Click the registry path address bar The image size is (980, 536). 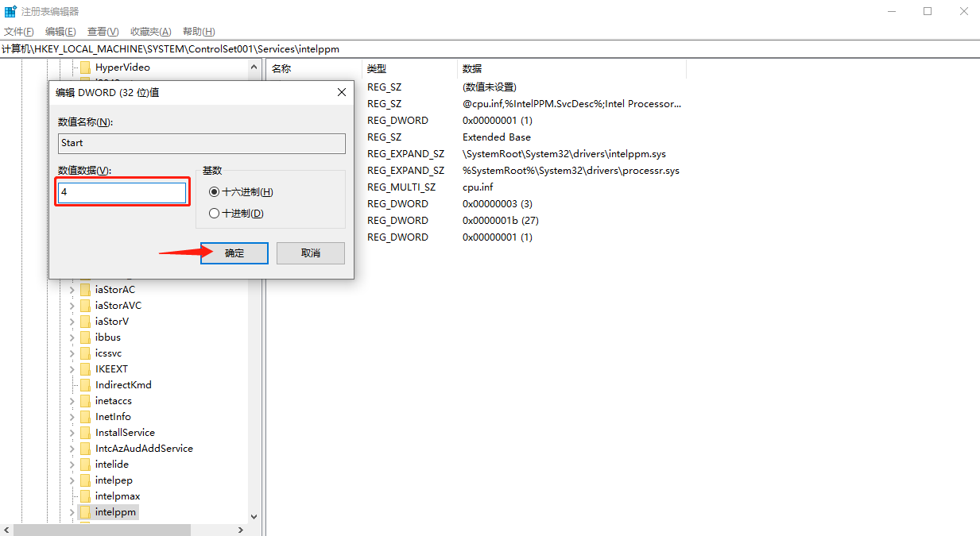(490, 49)
